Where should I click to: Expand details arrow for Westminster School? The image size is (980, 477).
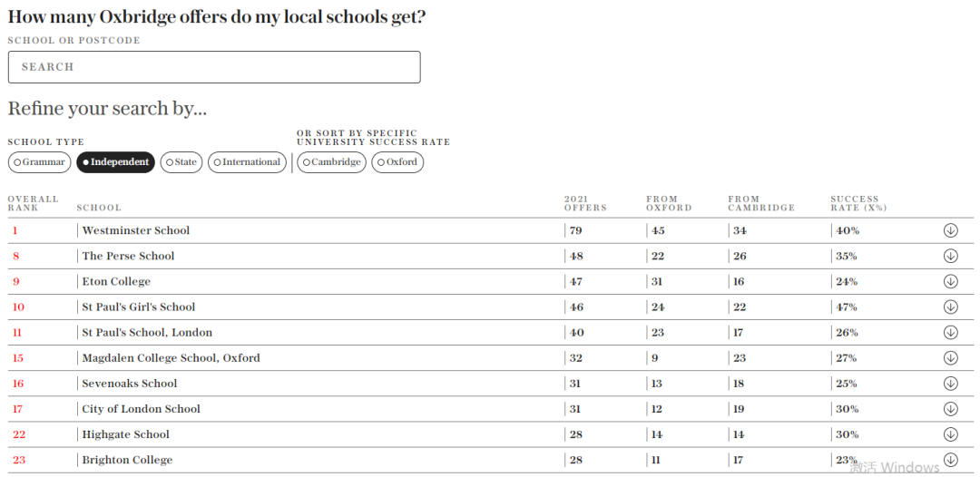coord(950,230)
